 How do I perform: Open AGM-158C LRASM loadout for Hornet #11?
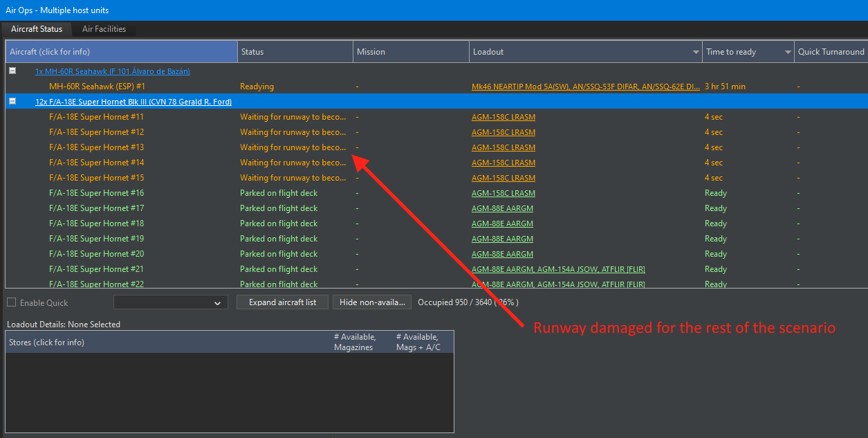pos(504,117)
